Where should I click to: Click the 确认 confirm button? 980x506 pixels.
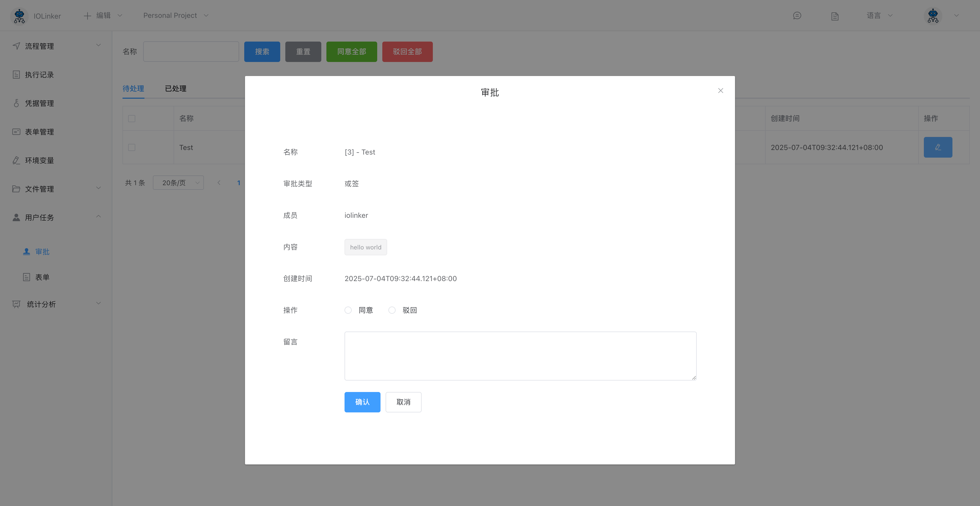click(362, 402)
